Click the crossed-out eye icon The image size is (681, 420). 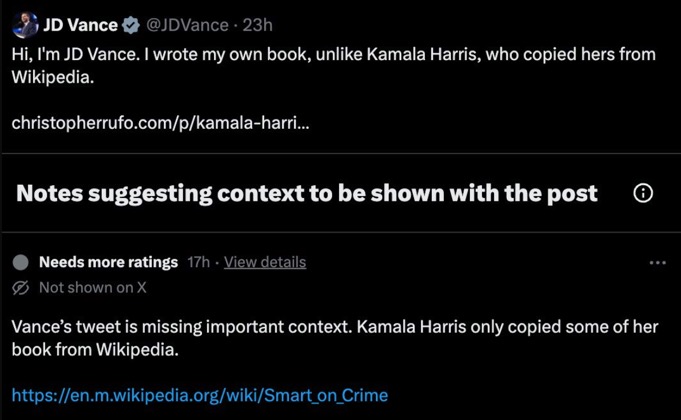[20, 288]
